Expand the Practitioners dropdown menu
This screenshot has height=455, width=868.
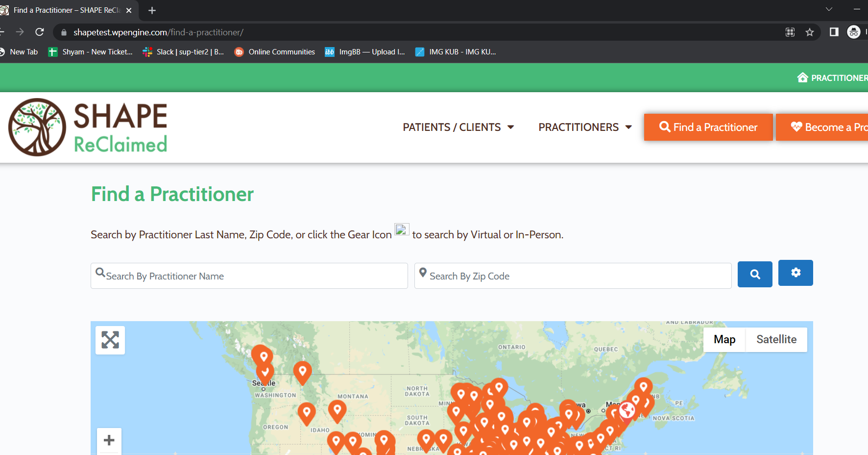585,127
